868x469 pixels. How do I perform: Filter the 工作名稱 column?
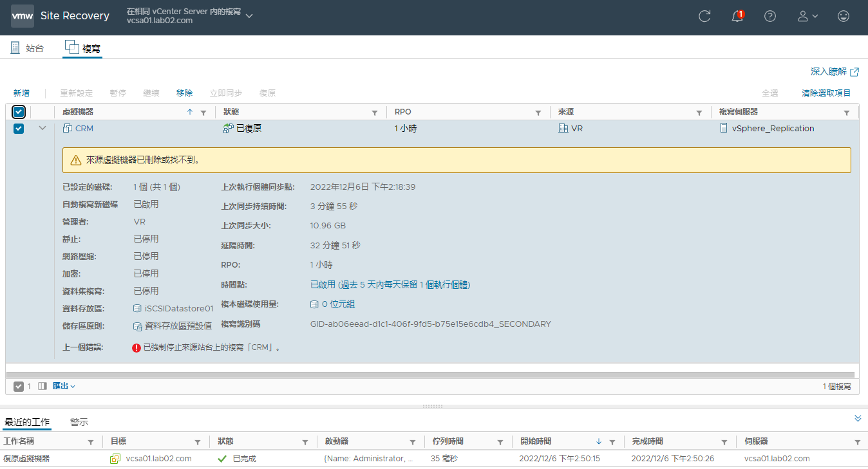90,442
